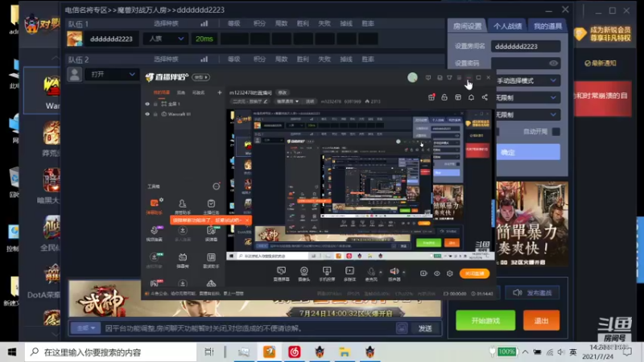The image size is (644, 362).
Task: Click the orange 退出 button
Action: pyautogui.click(x=541, y=320)
